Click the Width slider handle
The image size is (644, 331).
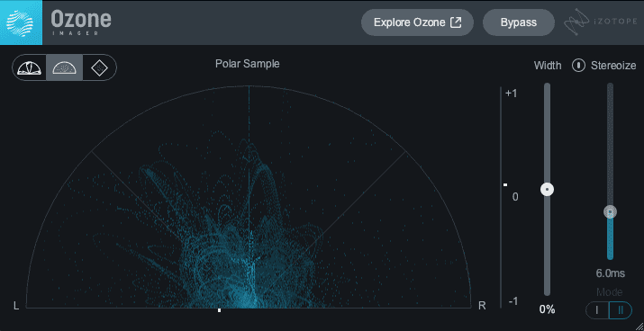pyautogui.click(x=547, y=189)
